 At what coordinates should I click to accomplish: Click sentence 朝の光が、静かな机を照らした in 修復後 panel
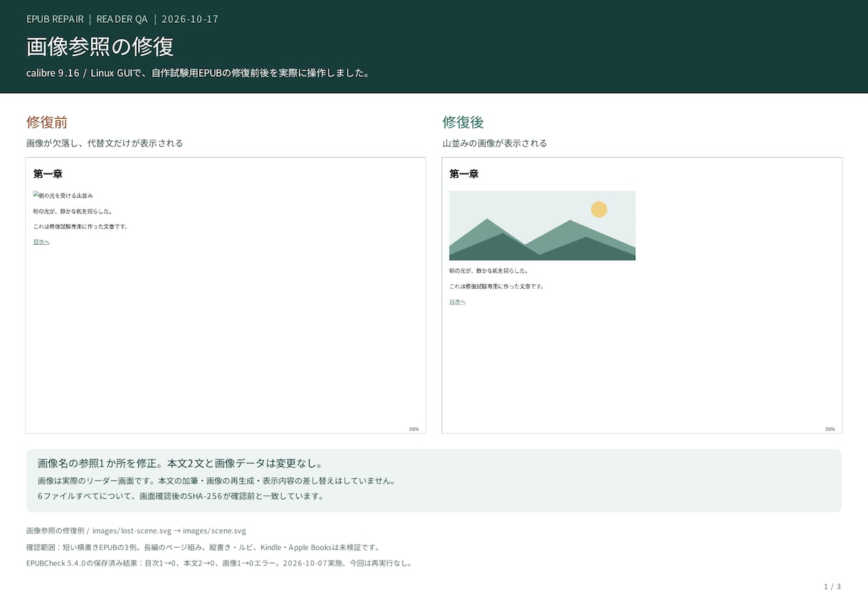point(489,271)
